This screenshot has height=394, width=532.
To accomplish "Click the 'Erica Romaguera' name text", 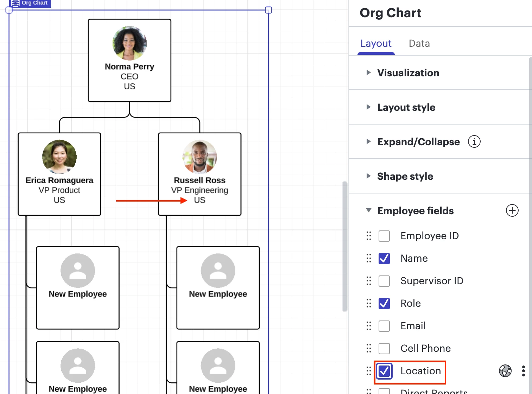I will coord(59,180).
